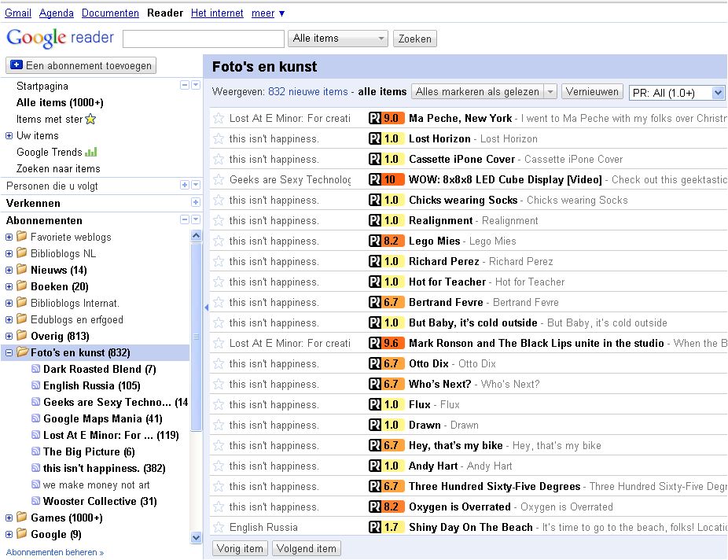The height and width of the screenshot is (560, 728).
Task: Open the Abonnementen beheren link
Action: click(x=55, y=552)
